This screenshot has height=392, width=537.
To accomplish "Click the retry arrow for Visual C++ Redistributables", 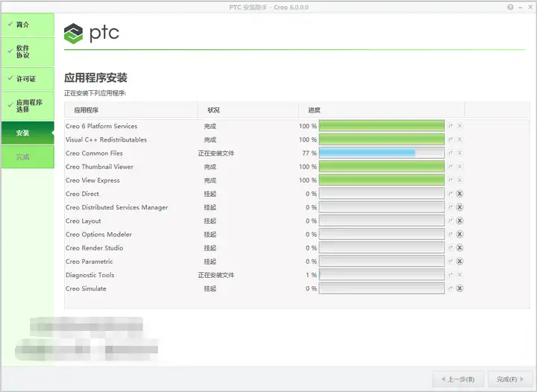I will [450, 139].
